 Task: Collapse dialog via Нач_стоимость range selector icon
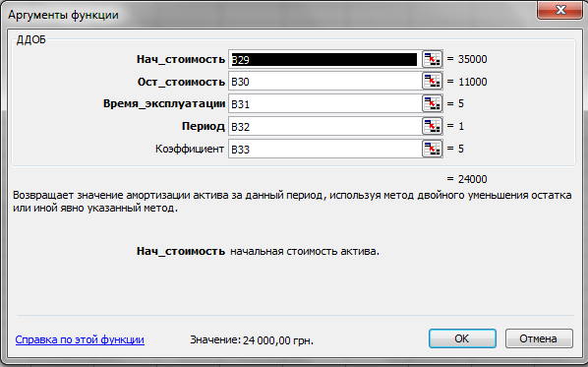point(432,59)
